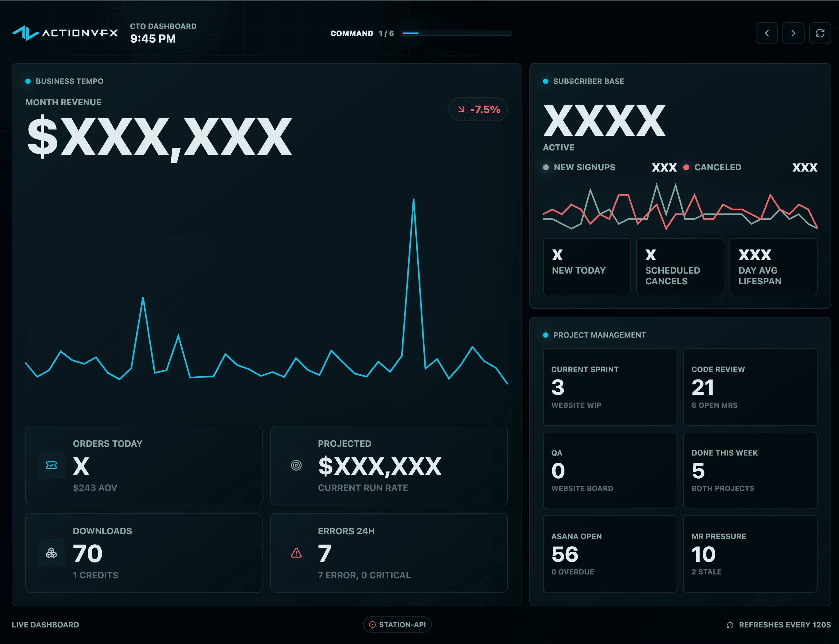Click the Station-API status indicator icon
This screenshot has height=644, width=839.
[x=372, y=625]
